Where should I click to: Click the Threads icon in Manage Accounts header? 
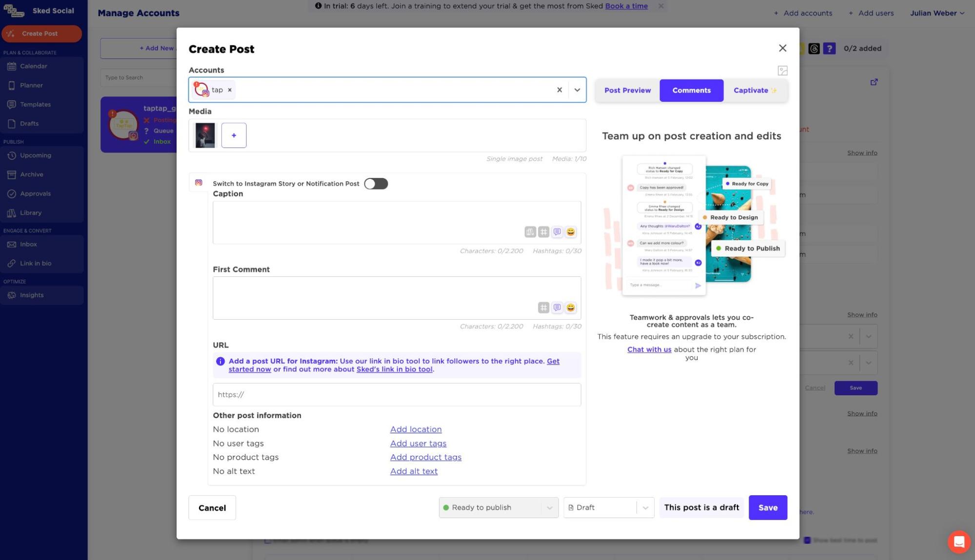click(x=814, y=48)
